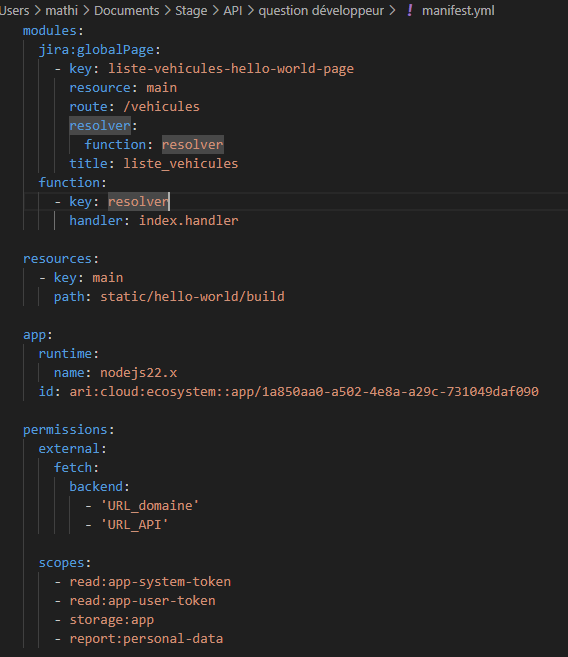Screen dimensions: 568x657
Task: Click the 'route' key
Action: coord(88,106)
